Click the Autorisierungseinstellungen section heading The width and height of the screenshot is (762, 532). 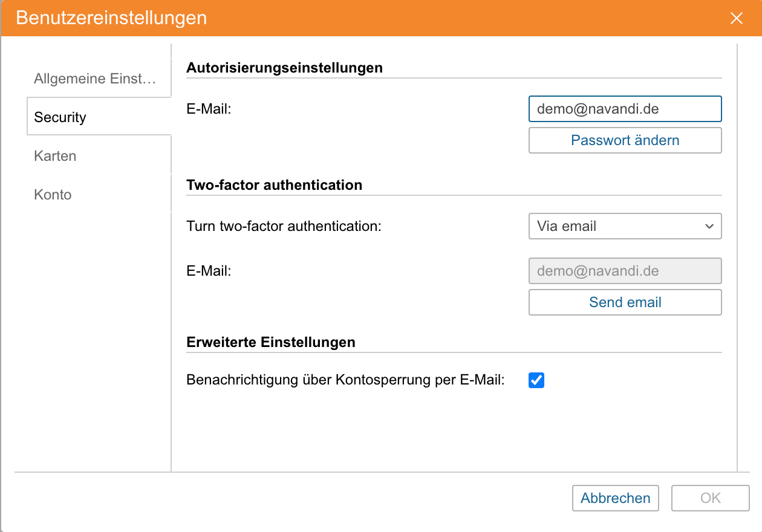click(x=284, y=68)
